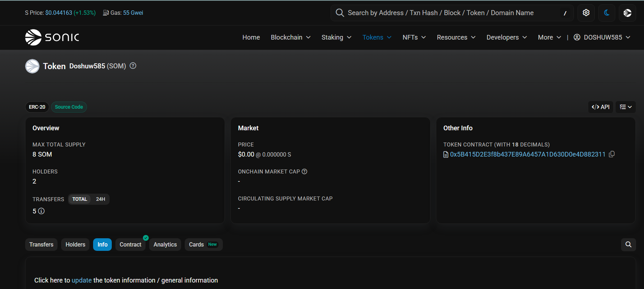This screenshot has width=644, height=289.
Task: Select the Info tab
Action: pos(102,245)
